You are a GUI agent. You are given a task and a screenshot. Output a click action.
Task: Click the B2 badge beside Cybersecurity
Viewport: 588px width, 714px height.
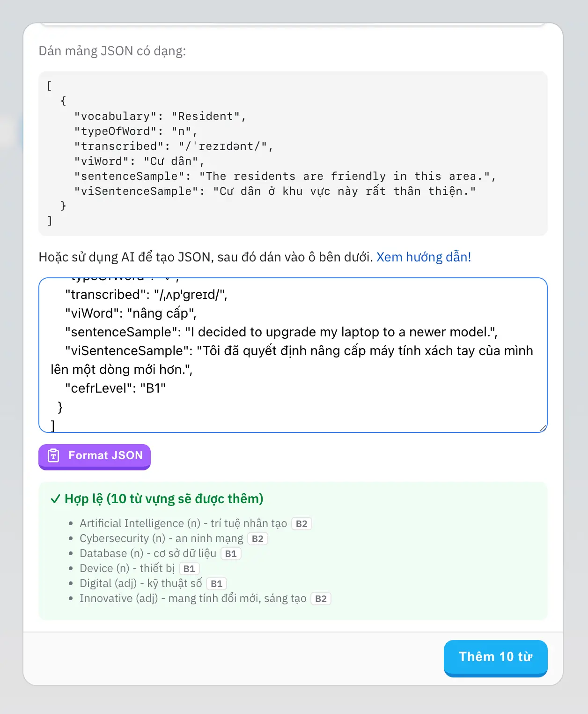(x=257, y=539)
